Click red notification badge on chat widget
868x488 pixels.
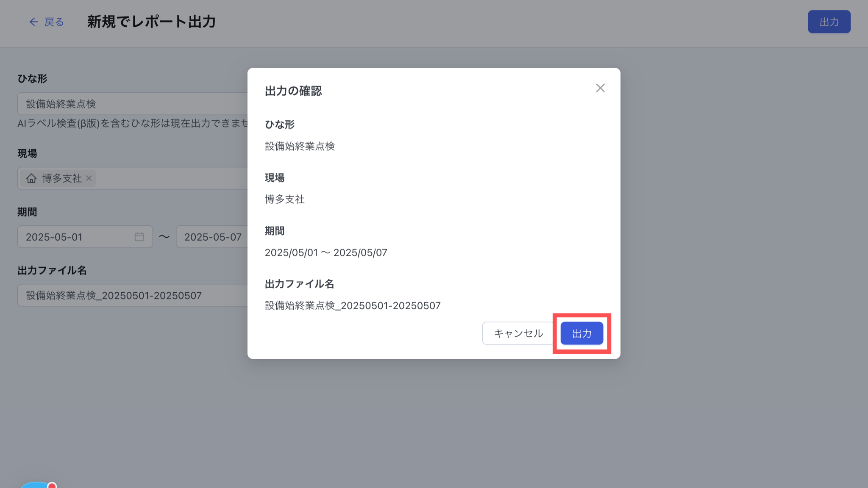coord(52,485)
